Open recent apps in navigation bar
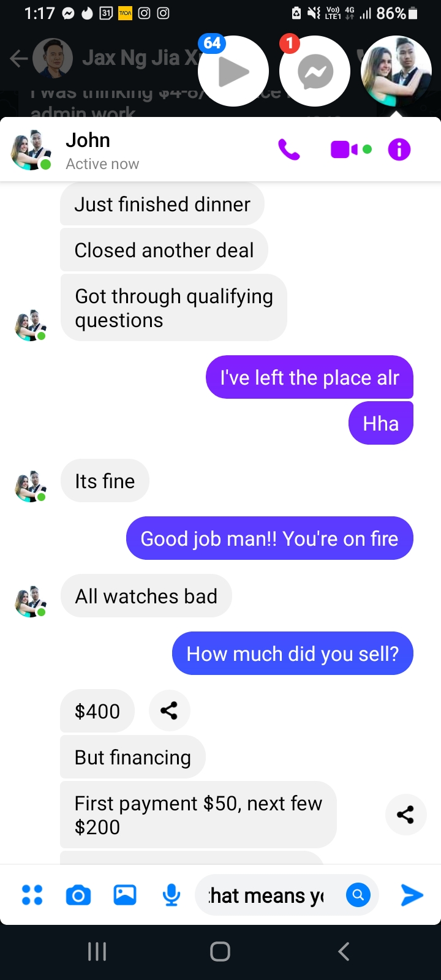 pyautogui.click(x=97, y=951)
